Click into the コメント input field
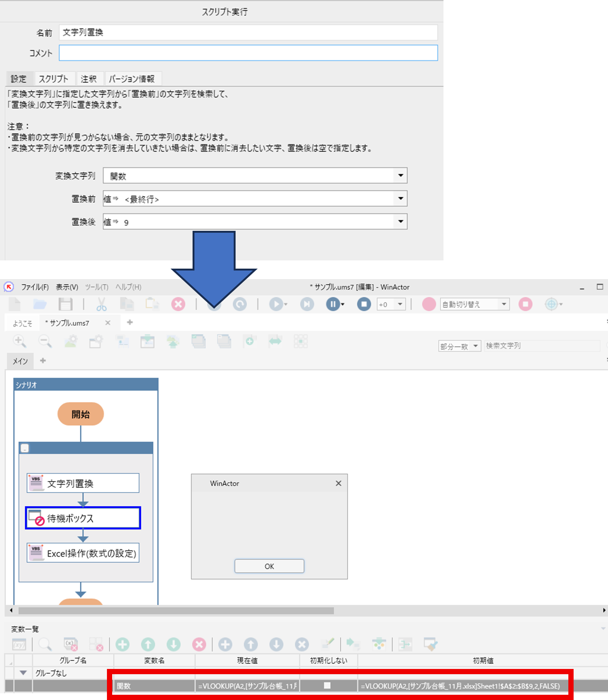Image resolution: width=608 pixels, height=700 pixels. (x=248, y=53)
